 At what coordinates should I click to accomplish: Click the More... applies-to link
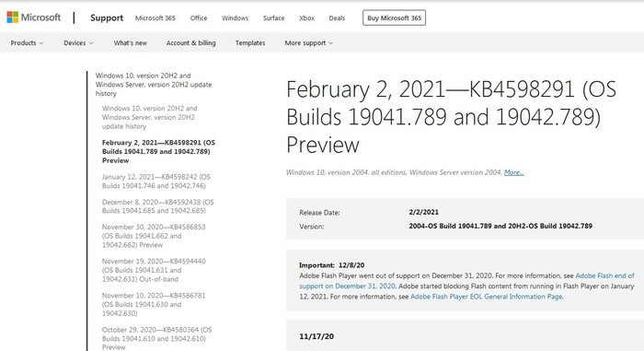[x=513, y=172]
